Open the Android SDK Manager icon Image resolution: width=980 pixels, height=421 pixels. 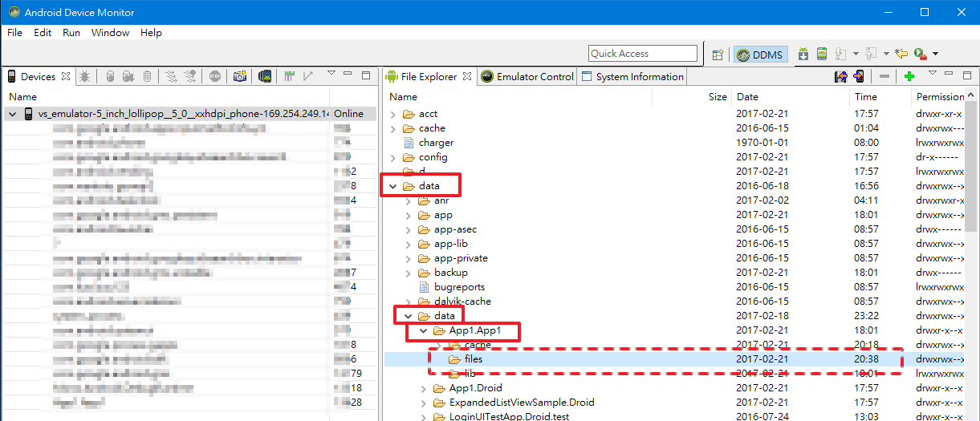(803, 54)
